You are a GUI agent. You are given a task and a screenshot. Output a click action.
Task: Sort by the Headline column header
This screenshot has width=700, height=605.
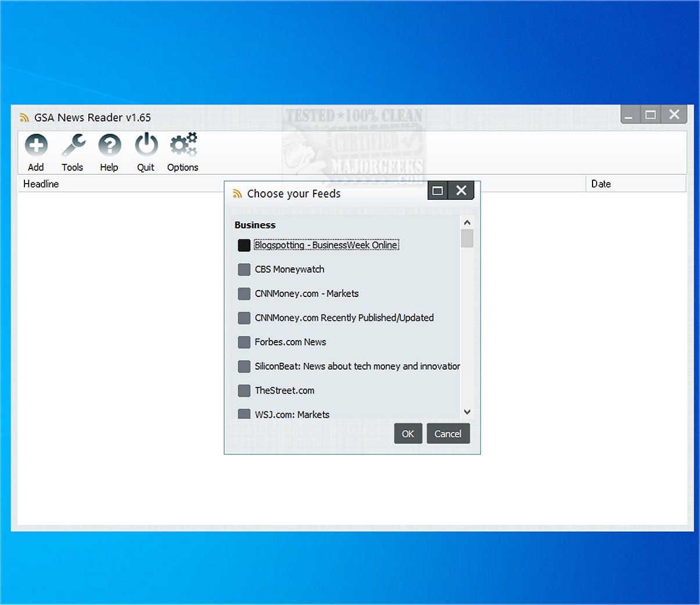(41, 184)
